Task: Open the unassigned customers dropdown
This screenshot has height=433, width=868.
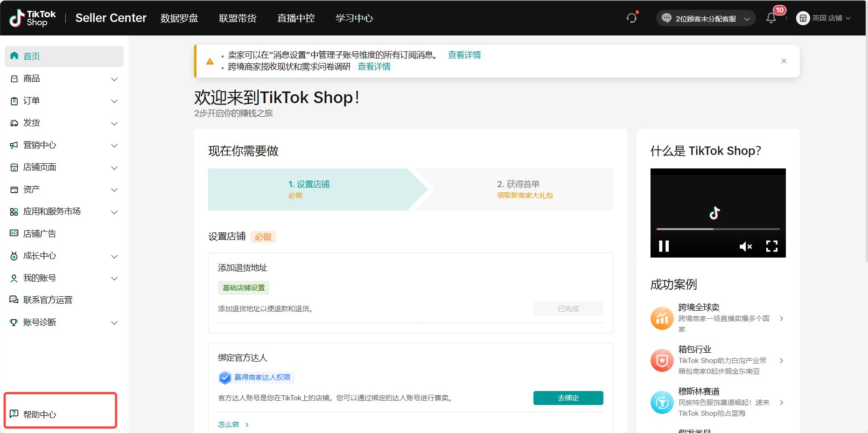Action: 706,18
